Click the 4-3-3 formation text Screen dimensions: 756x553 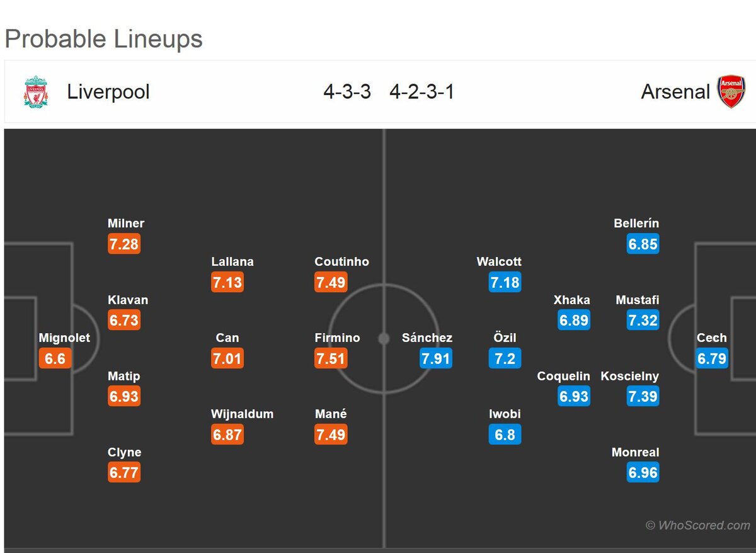[347, 92]
